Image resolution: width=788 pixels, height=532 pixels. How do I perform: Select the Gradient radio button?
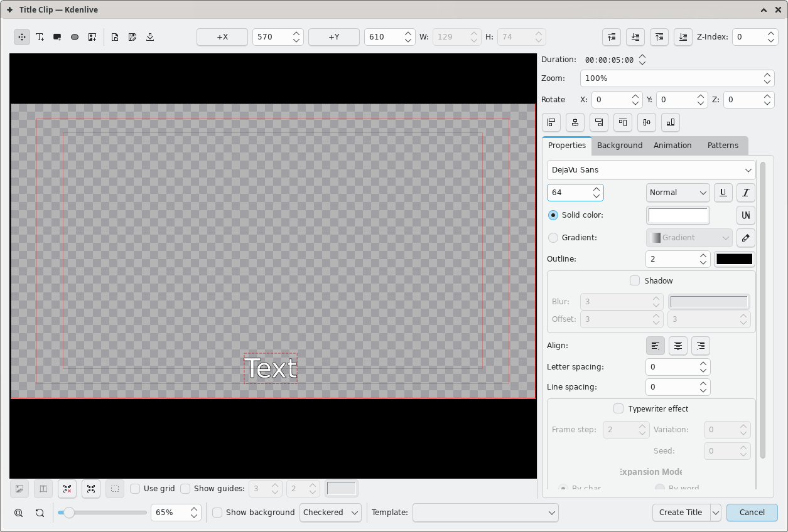tap(553, 238)
